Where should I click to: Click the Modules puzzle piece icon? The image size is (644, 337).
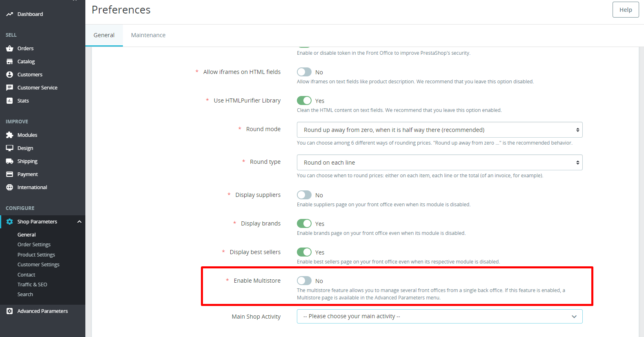(9, 135)
